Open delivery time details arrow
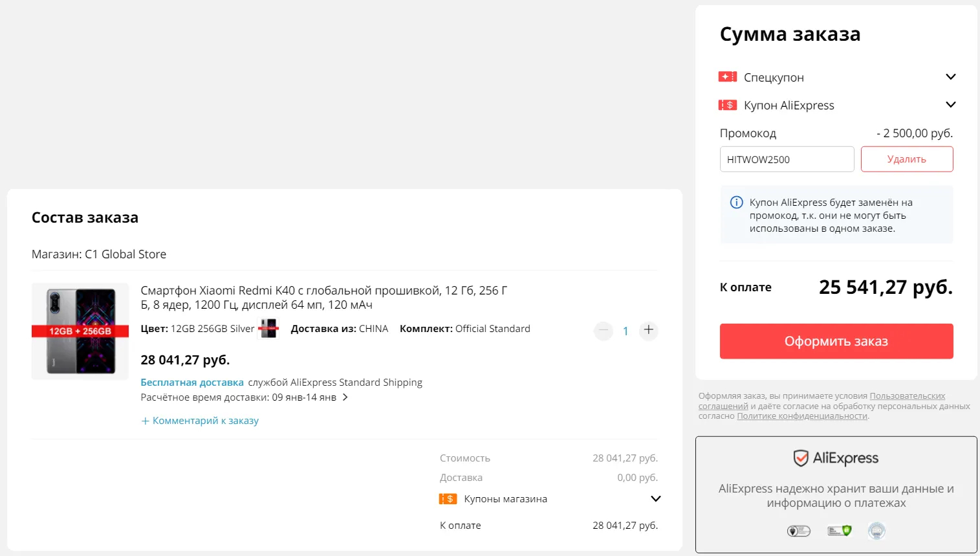This screenshot has height=556, width=980. [x=345, y=397]
